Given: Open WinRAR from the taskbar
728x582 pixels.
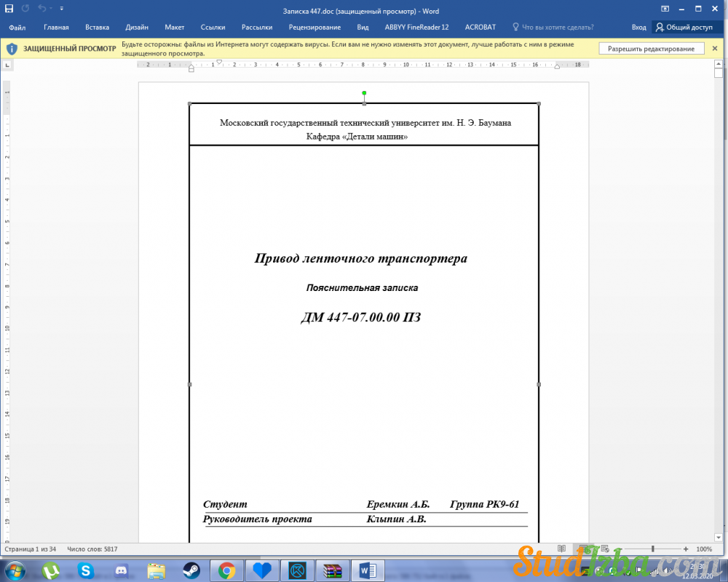Looking at the screenshot, I should (332, 570).
